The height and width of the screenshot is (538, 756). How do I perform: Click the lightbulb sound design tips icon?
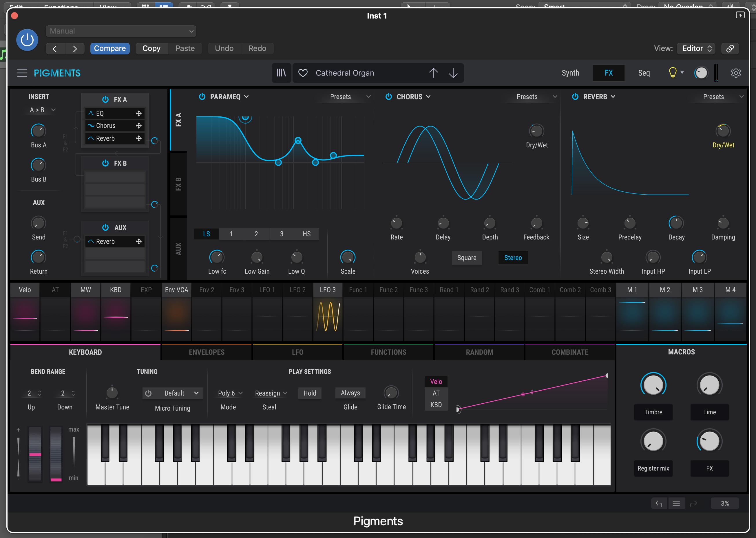673,73
